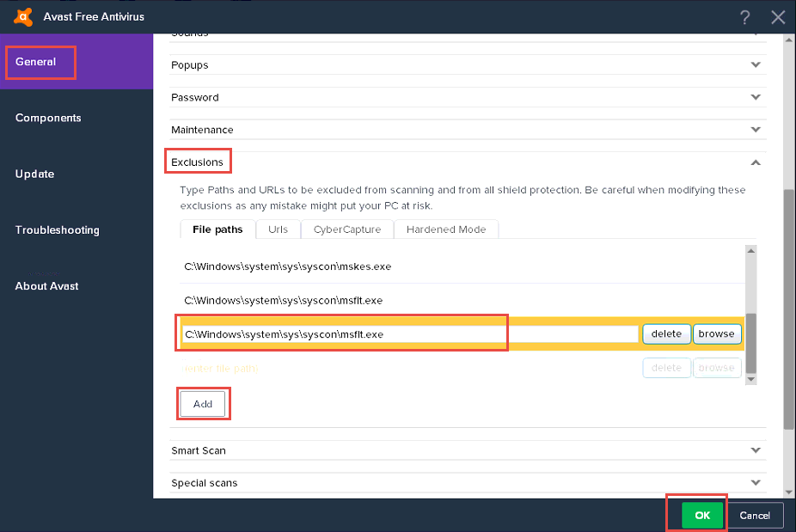The height and width of the screenshot is (532, 796).
Task: Click the Avast logo icon
Action: coord(23,16)
